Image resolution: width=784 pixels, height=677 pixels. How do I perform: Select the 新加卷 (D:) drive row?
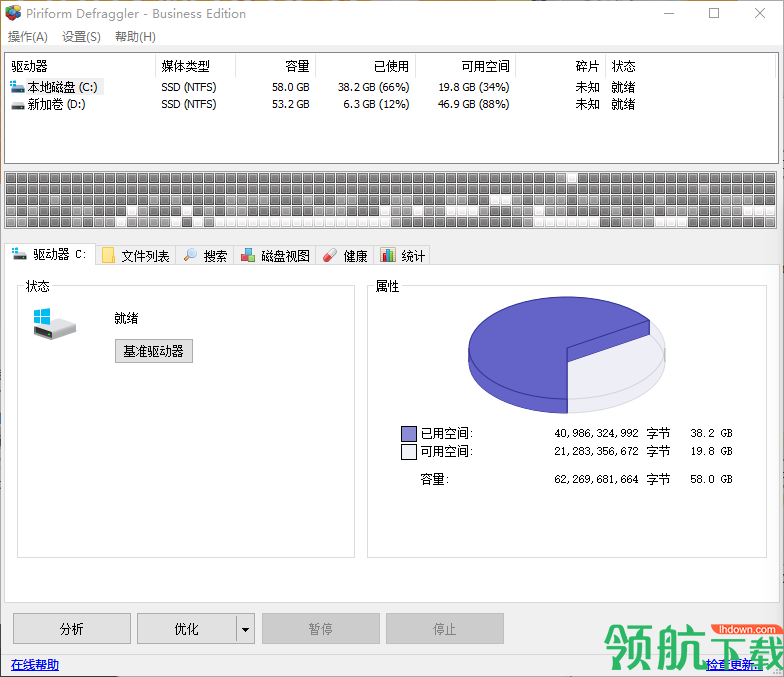coord(392,104)
